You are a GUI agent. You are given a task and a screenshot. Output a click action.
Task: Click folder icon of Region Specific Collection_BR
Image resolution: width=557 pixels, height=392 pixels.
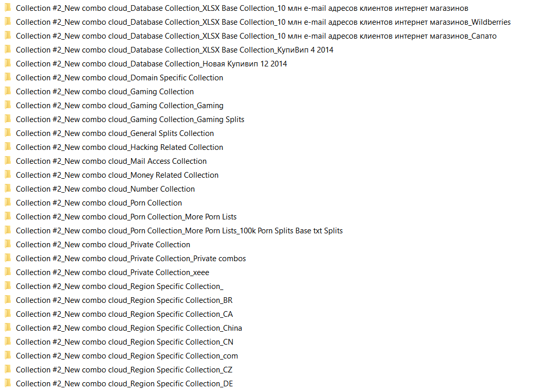(x=8, y=300)
